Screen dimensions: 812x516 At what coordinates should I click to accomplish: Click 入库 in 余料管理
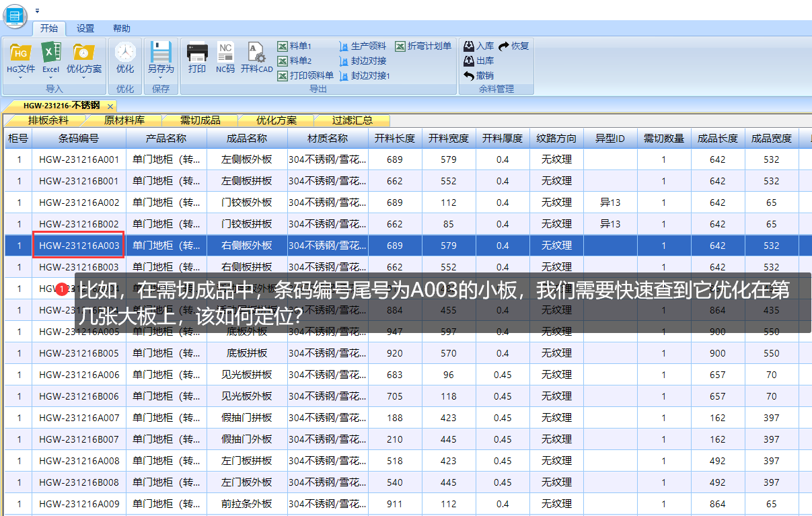[x=479, y=46]
